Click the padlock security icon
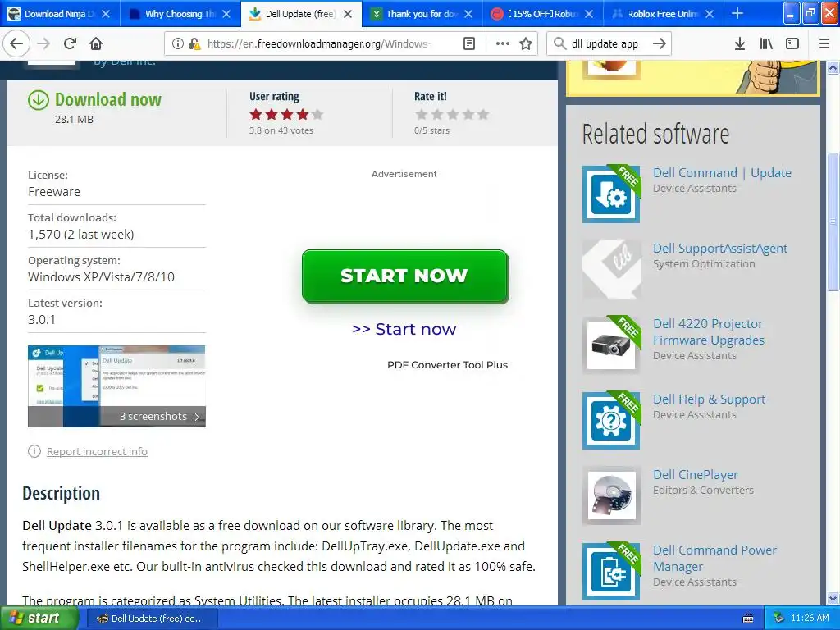Viewport: 840px width, 630px height. (x=194, y=44)
